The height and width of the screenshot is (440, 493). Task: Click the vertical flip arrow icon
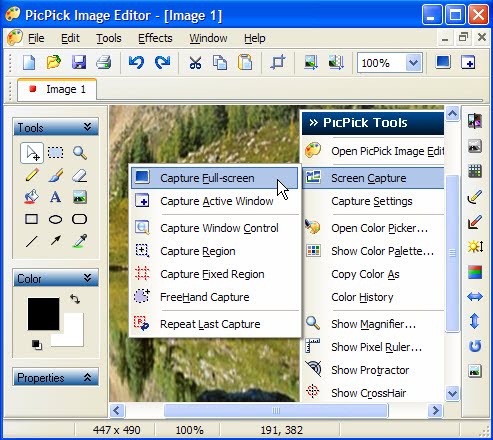pos(474,321)
